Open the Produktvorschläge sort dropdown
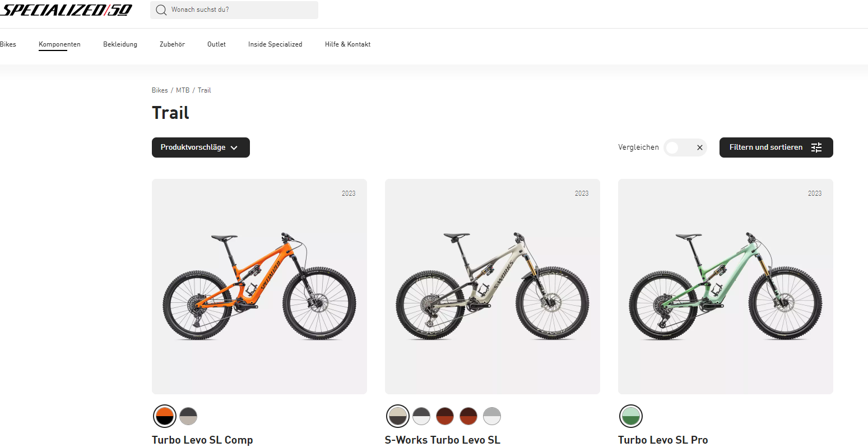 point(201,148)
